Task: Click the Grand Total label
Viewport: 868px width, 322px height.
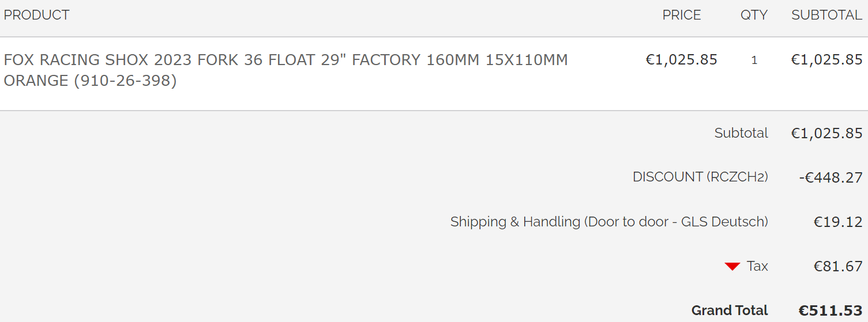Action: (x=730, y=310)
